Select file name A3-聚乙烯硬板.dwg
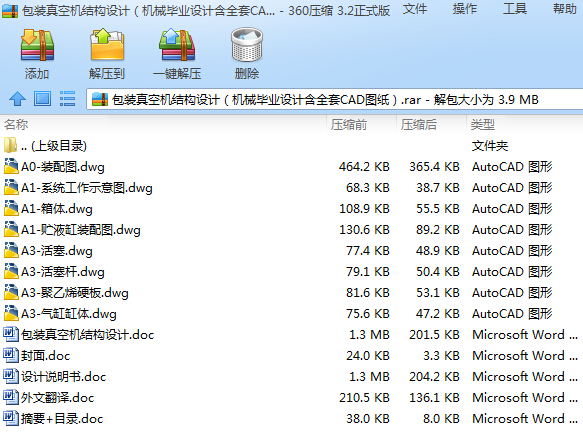The width and height of the screenshot is (583, 434). click(x=75, y=293)
